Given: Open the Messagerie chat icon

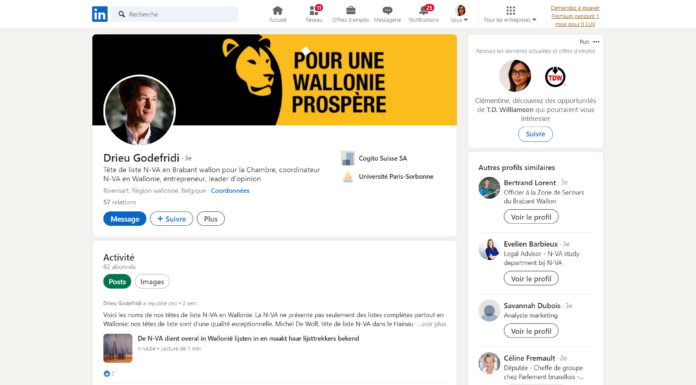Looking at the screenshot, I should (387, 10).
